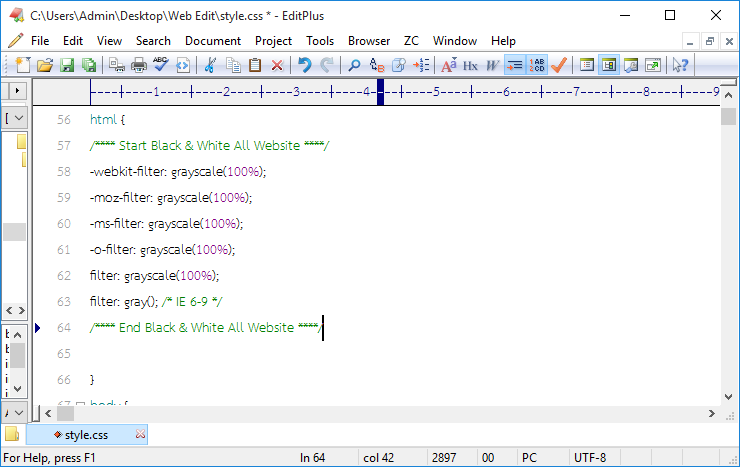The image size is (740, 467).
Task: Close the style.css tab with its X
Action: [140, 434]
